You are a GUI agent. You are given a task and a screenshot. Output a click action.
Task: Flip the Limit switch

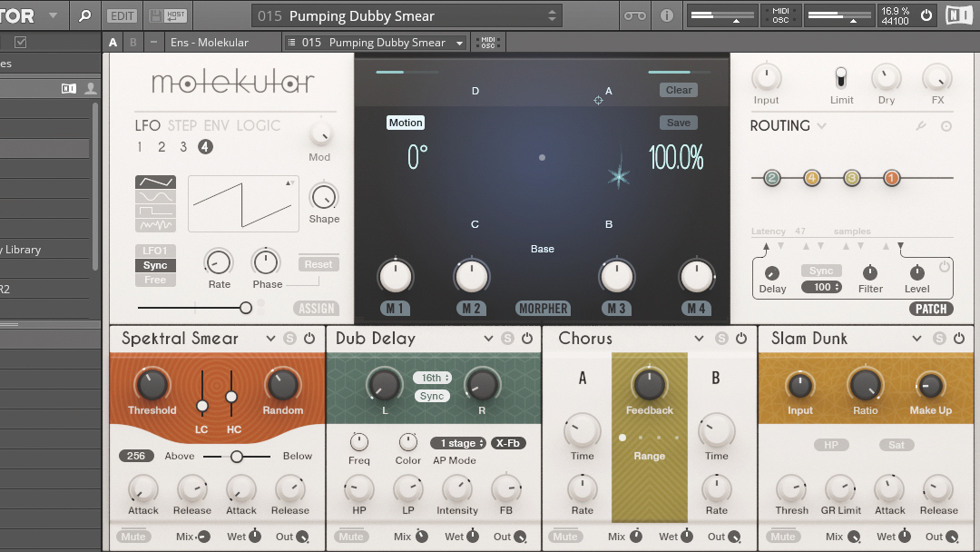coord(841,78)
